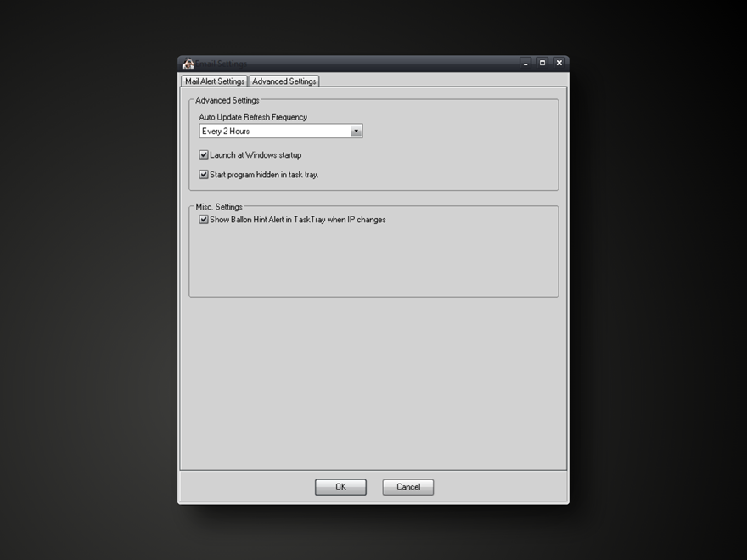
Task: Minimize the Email Settings window
Action: (525, 63)
